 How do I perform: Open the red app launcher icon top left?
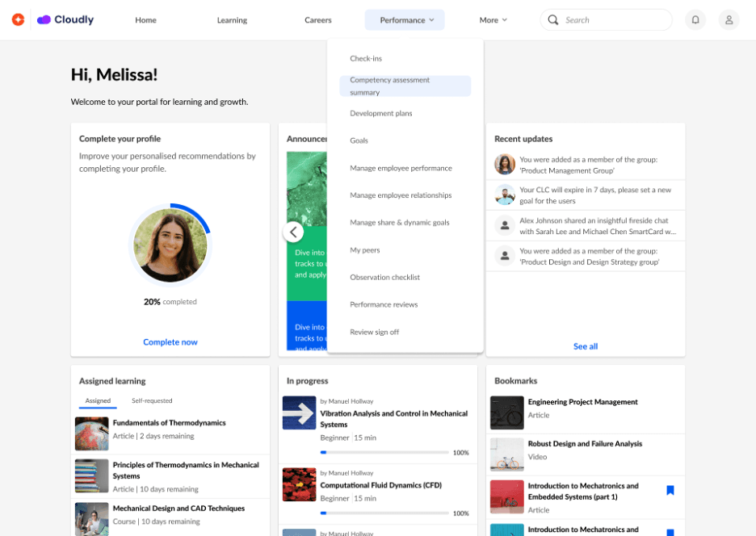coord(18,19)
